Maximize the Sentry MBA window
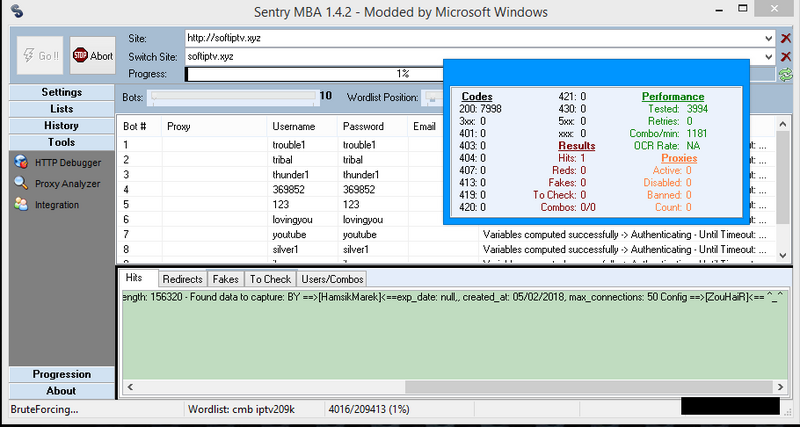Viewport: 800px width, 427px height. coord(743,8)
